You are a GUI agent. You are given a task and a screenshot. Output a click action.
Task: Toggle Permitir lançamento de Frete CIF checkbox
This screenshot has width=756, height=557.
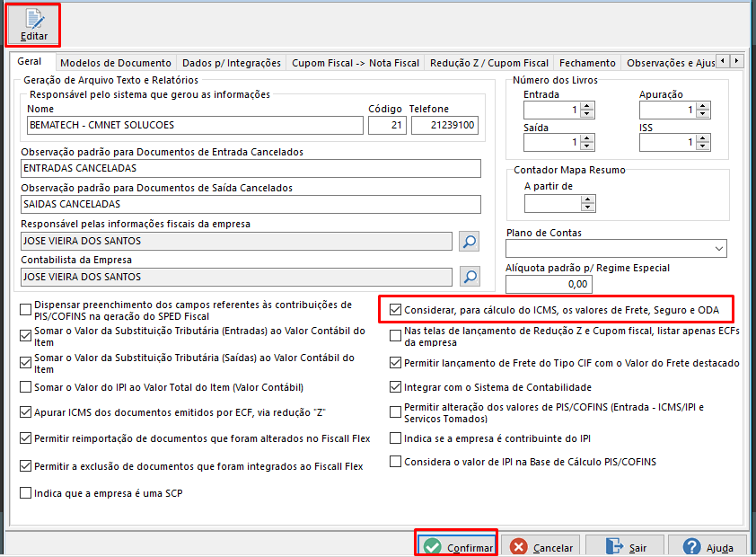click(395, 363)
